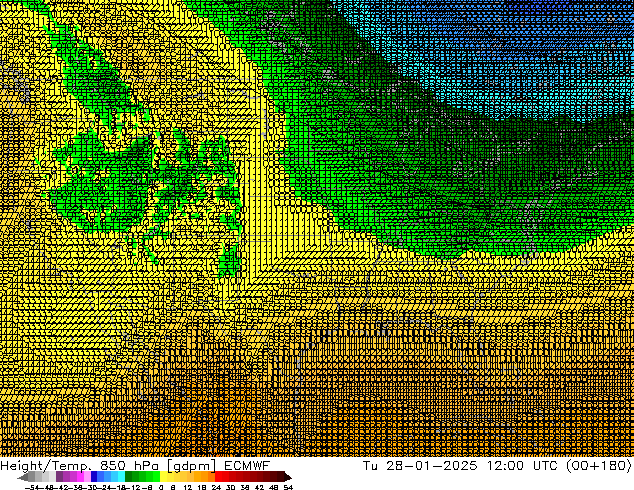Screen dimensions: 634x490
Task: Pick the dark blue swatch above label -30
Action: click(94, 477)
